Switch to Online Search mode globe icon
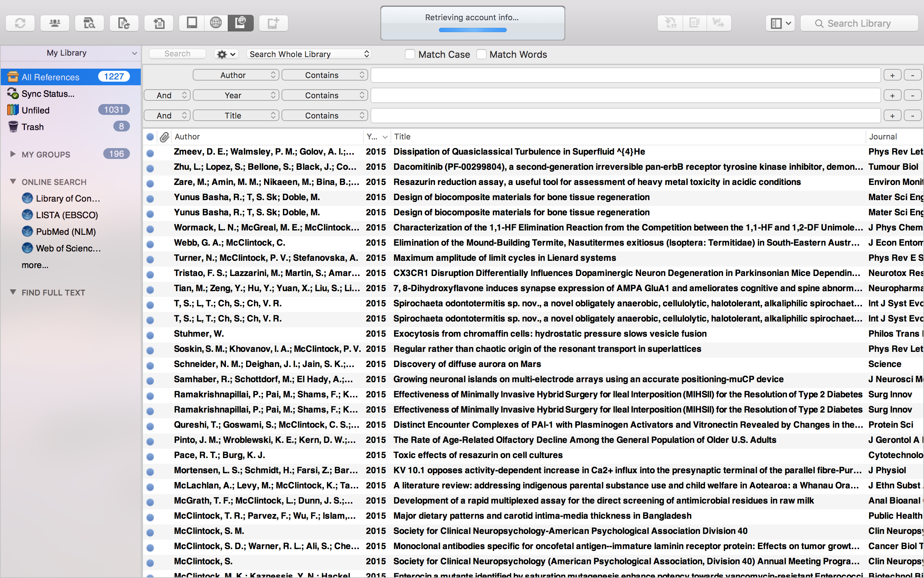 pos(216,23)
